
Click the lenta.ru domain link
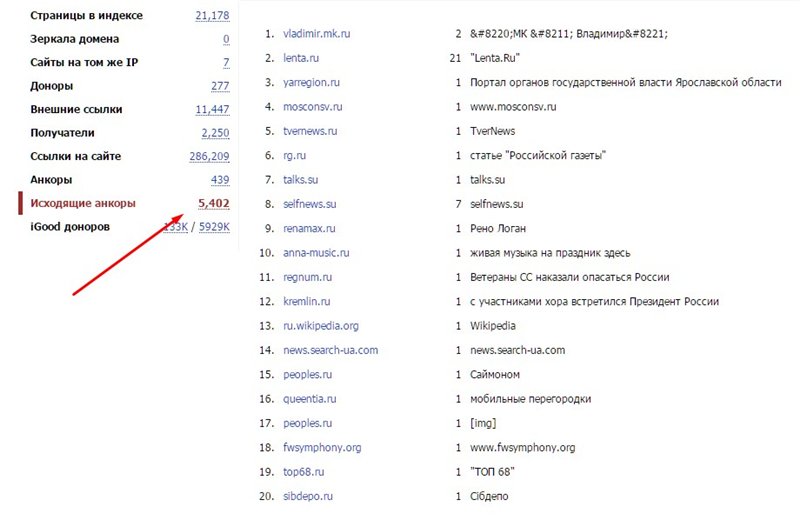pyautogui.click(x=301, y=58)
